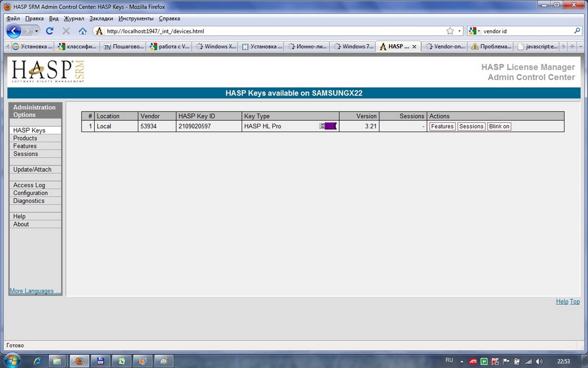Click the 'vendor id' search box
The width and height of the screenshot is (588, 368).
(x=527, y=31)
